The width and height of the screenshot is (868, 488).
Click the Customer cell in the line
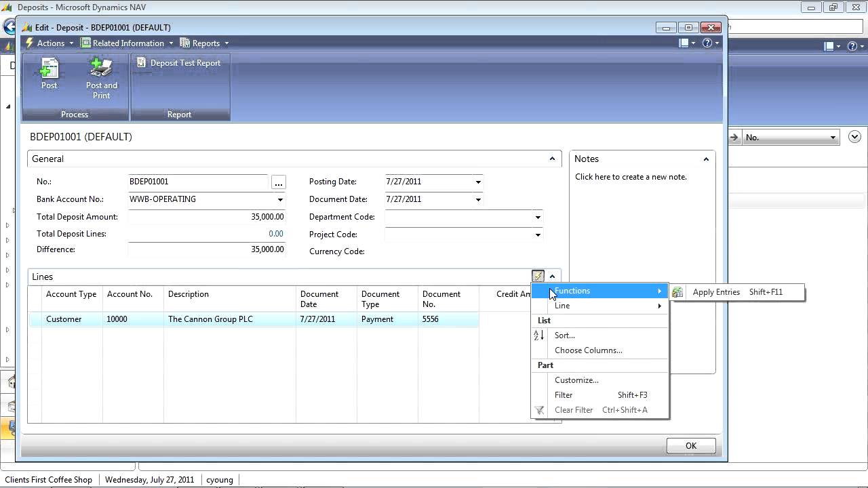72,319
